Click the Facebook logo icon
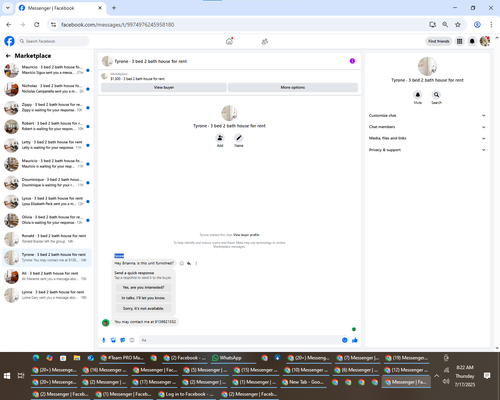 [9, 41]
